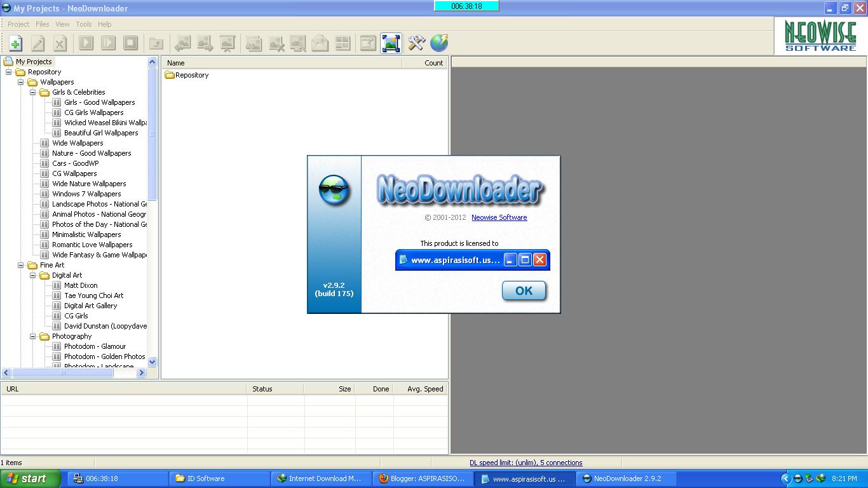Sort list by Name column header

[x=281, y=63]
